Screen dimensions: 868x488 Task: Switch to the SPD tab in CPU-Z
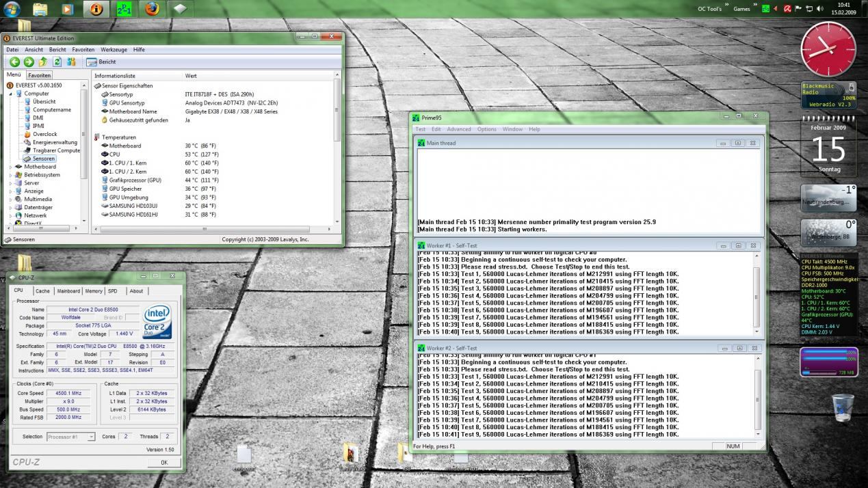pyautogui.click(x=113, y=291)
